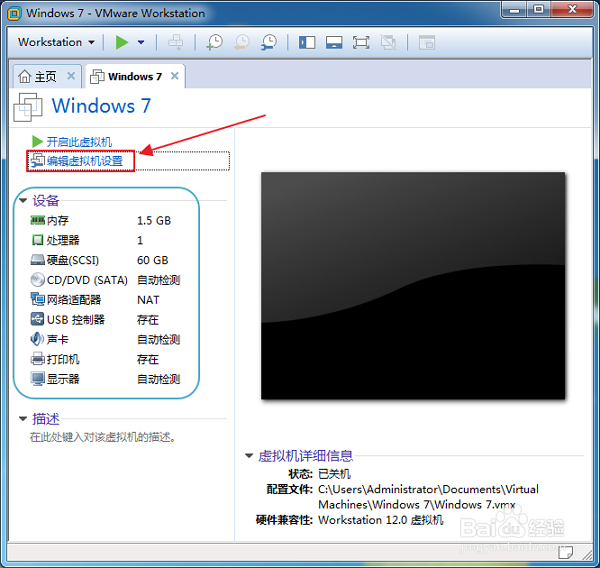This screenshot has width=600, height=568.
Task: Click the Send Ctrl+Alt+Del toolbar icon
Action: tap(176, 42)
